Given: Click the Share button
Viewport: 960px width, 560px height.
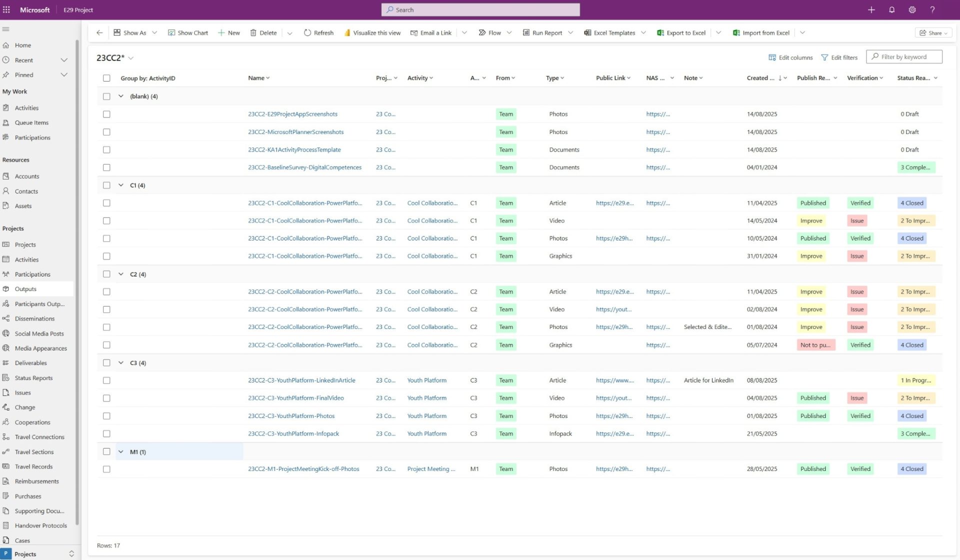Looking at the screenshot, I should tap(933, 33).
